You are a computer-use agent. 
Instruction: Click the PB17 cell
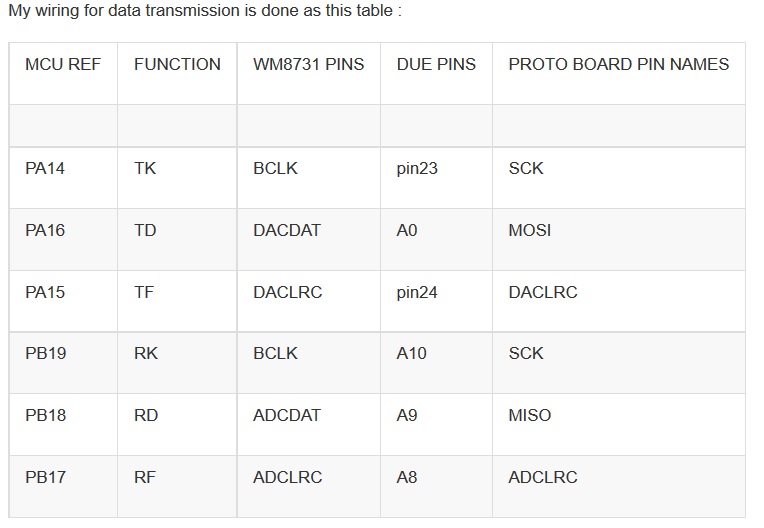pos(63,487)
